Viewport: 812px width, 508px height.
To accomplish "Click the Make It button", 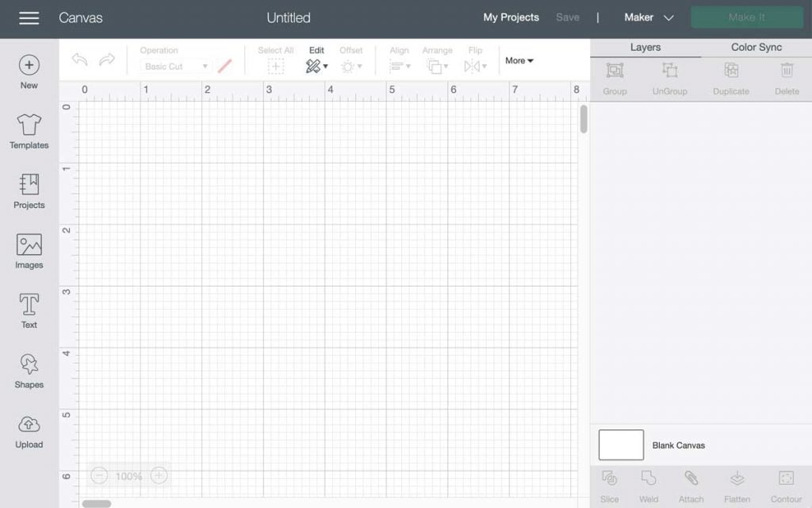I will tap(747, 17).
